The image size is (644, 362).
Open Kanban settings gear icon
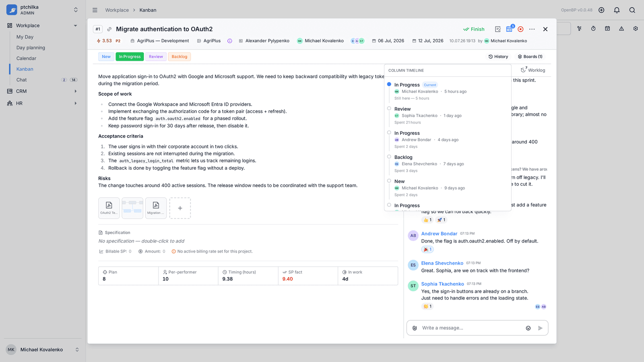(x=636, y=29)
